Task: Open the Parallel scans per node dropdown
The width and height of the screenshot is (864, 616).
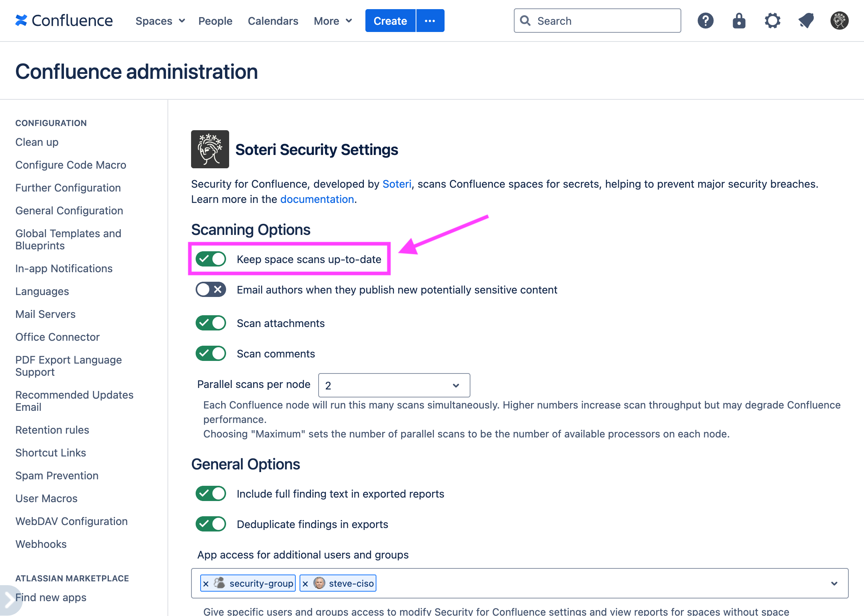Action: [x=394, y=385]
